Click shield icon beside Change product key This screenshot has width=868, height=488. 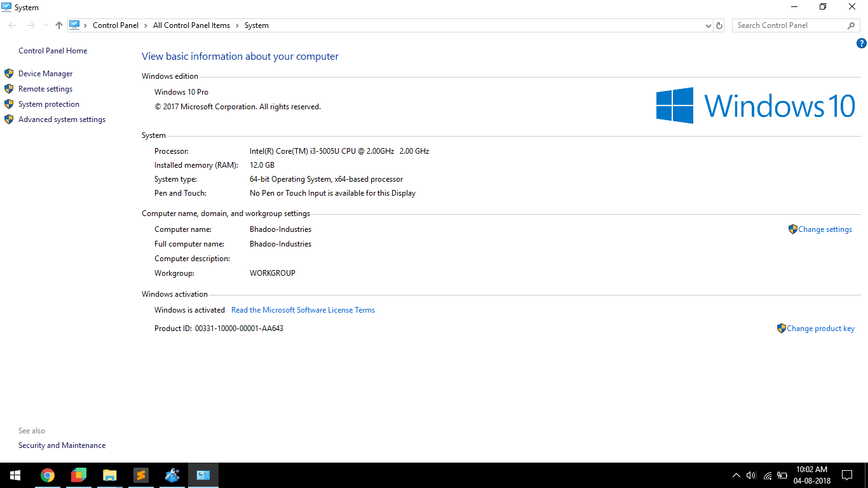(782, 329)
